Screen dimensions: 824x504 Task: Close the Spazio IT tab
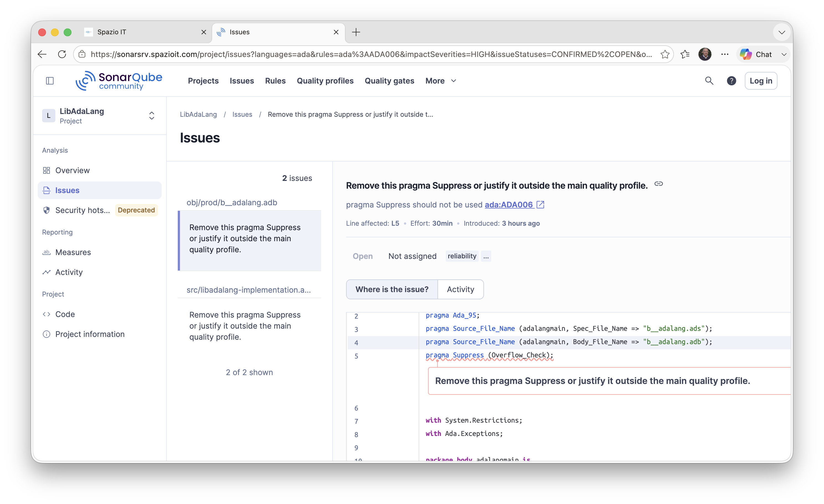click(x=204, y=32)
